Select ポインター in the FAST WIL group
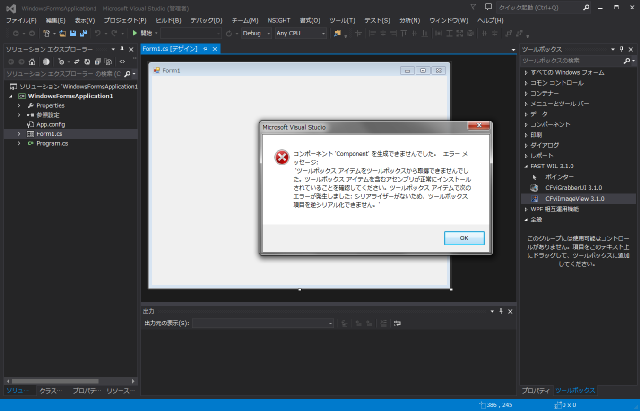 (559, 177)
